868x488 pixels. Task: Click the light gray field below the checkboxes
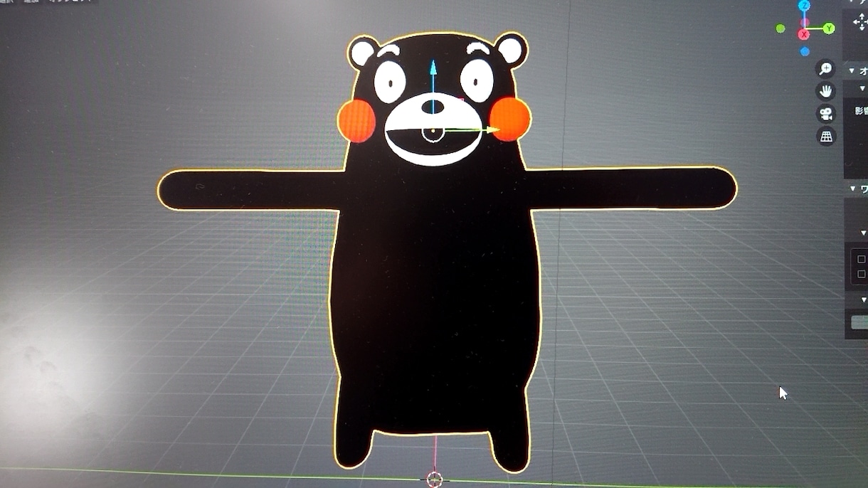tap(859, 322)
